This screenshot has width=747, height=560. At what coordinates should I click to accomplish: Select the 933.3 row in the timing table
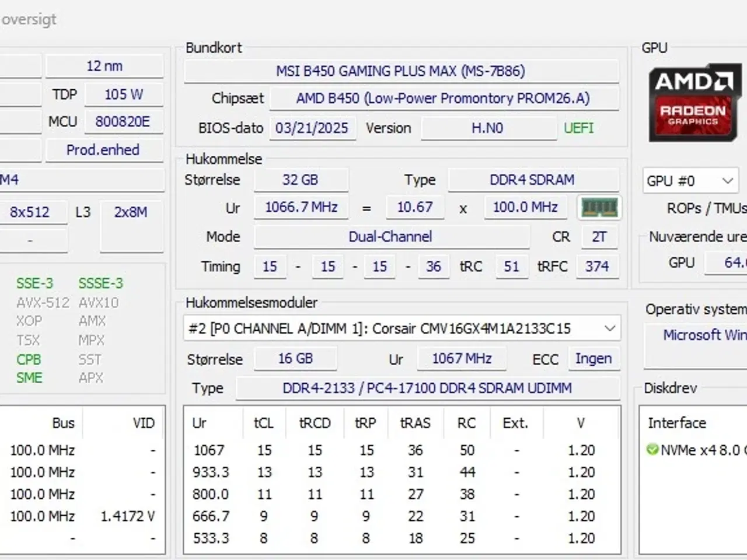pos(402,472)
